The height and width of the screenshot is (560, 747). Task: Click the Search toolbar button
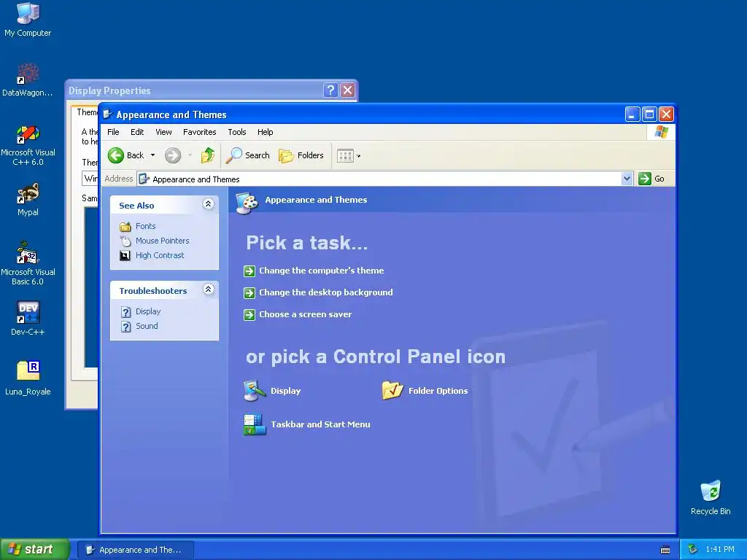[248, 155]
